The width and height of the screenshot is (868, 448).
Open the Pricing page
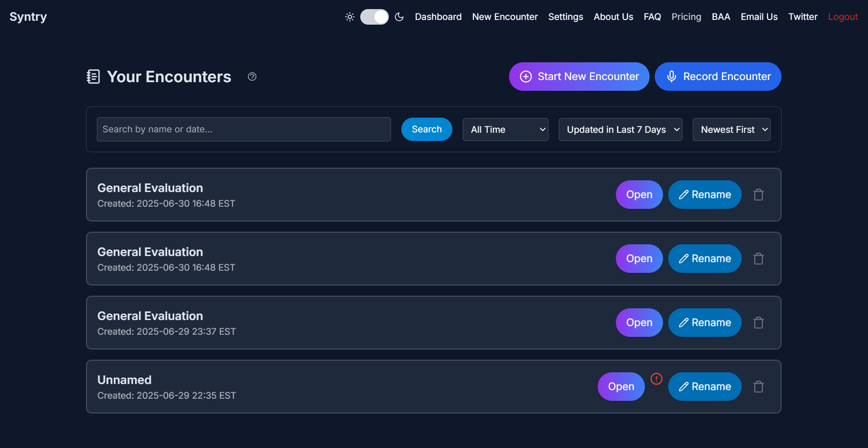click(686, 17)
